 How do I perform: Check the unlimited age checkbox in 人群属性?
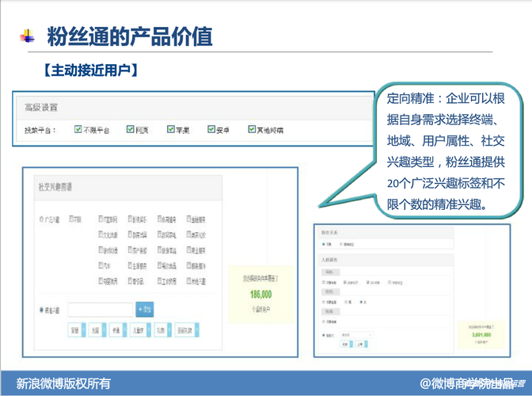(324, 282)
